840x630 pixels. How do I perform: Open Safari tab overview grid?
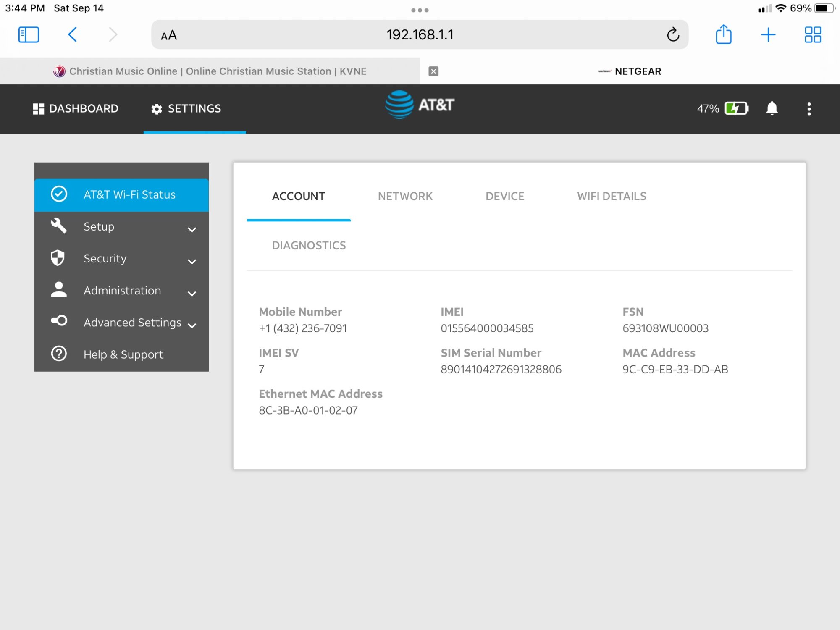coord(813,34)
